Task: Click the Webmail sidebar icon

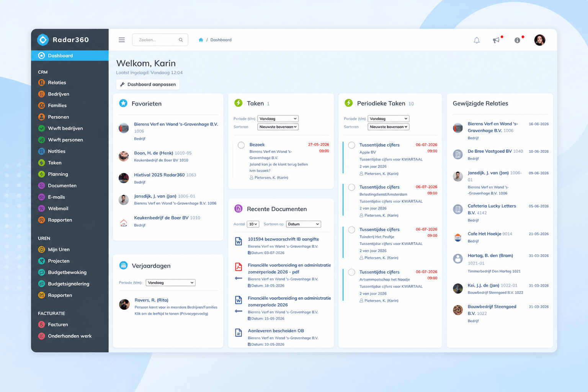Action: [x=42, y=209]
